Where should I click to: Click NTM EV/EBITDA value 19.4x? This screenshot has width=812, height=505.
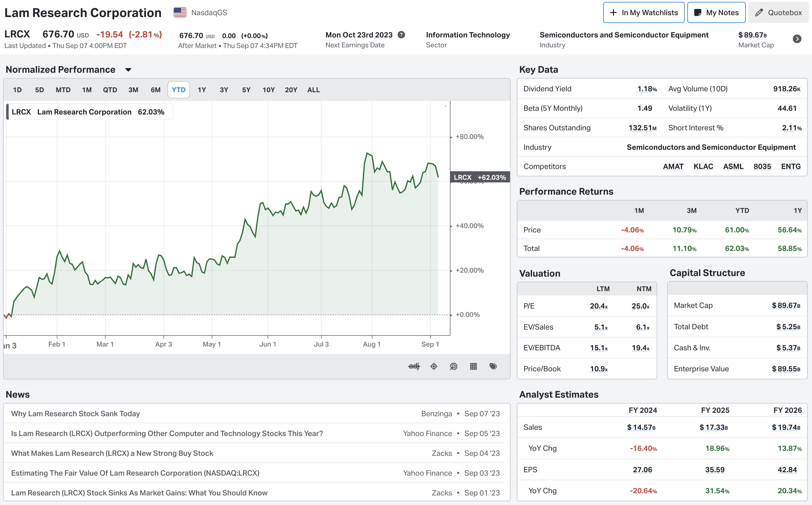click(640, 348)
